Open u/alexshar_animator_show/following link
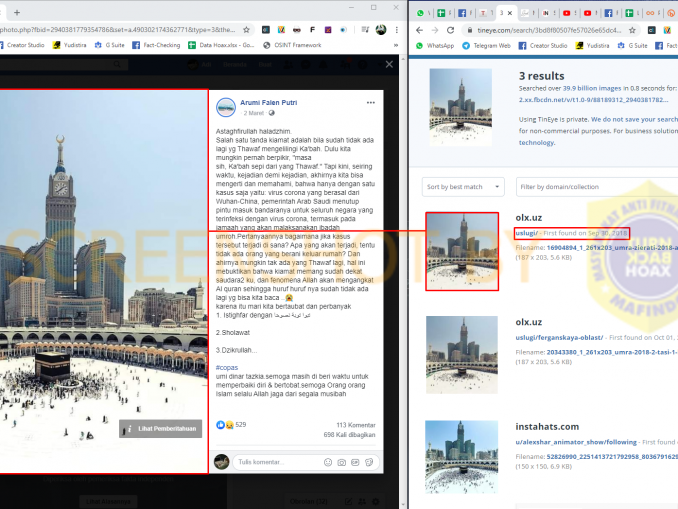Screen dimensions: 678x509 tap(576, 442)
